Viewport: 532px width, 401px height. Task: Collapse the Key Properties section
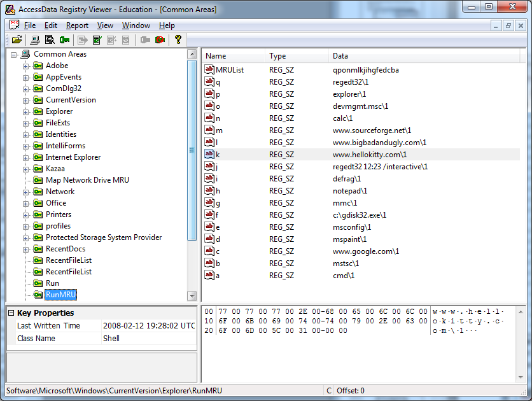(11, 313)
